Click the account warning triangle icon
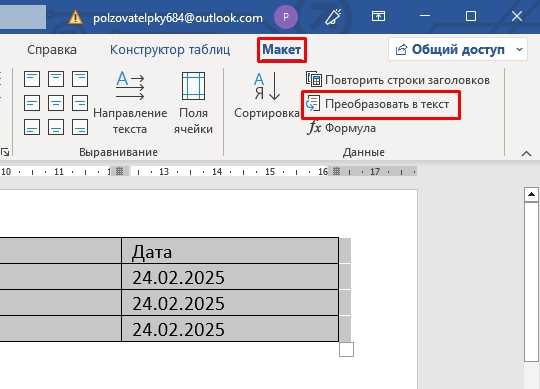 (x=75, y=17)
